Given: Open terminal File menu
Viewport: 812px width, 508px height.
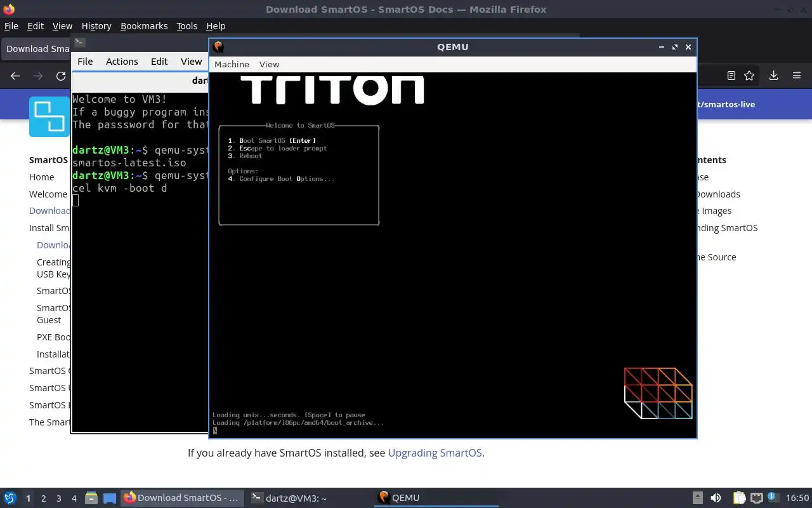Looking at the screenshot, I should (85, 62).
